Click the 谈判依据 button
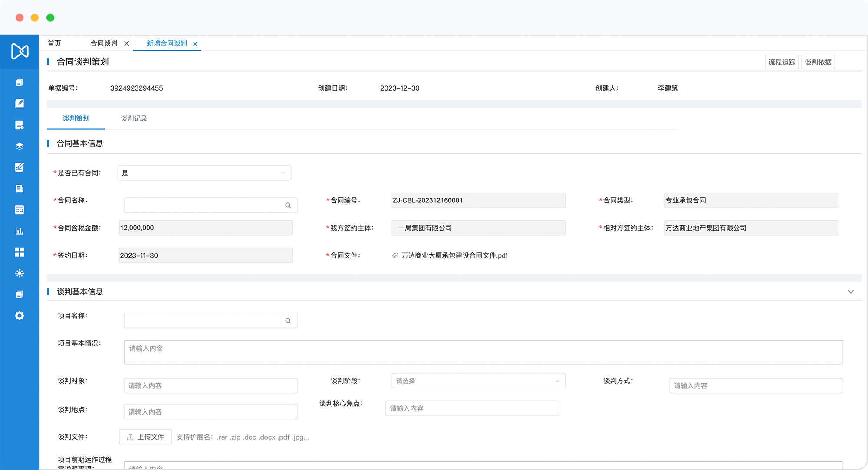 click(x=818, y=62)
